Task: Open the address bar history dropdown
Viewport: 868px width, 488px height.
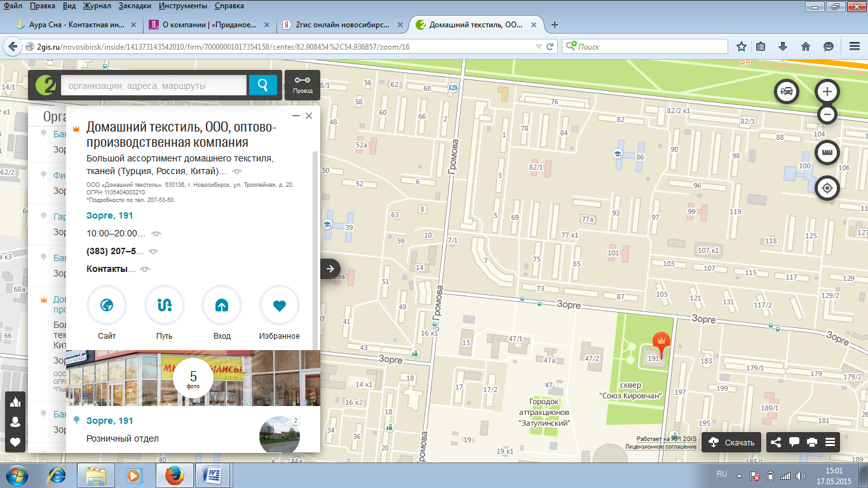Action: (539, 46)
